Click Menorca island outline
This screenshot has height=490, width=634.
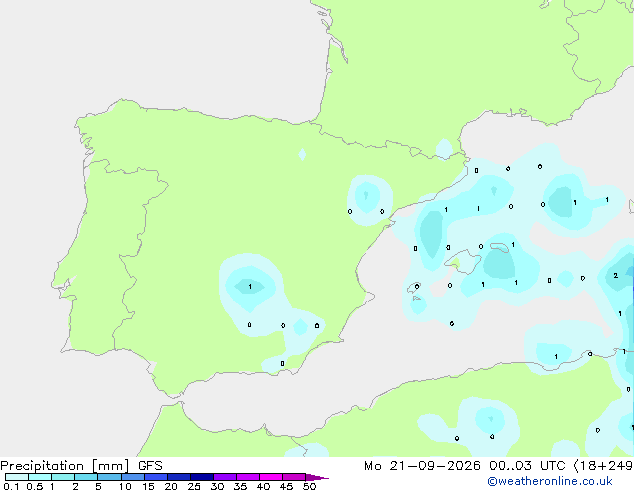500,247
